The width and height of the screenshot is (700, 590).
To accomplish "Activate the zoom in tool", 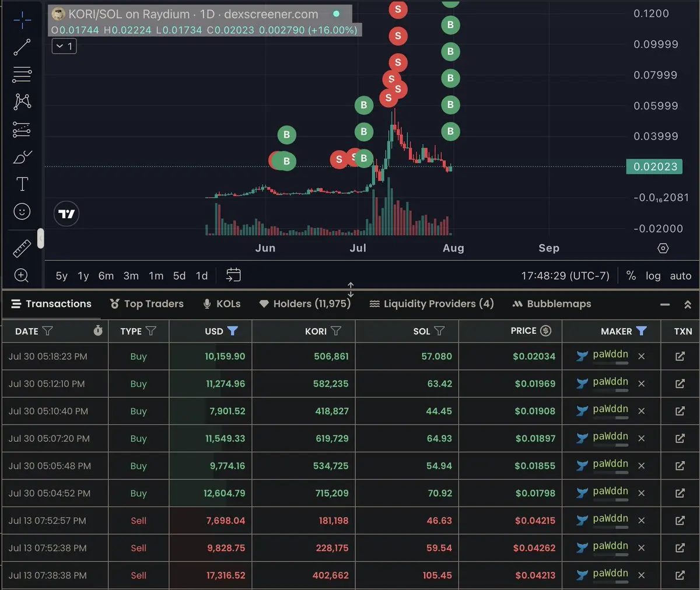I will [22, 275].
